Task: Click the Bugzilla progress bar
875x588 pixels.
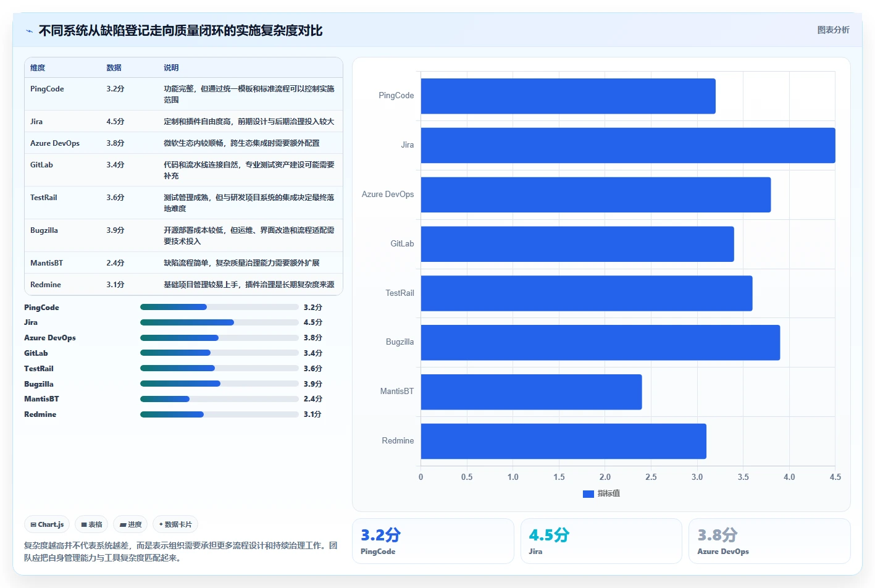Action: 219,384
